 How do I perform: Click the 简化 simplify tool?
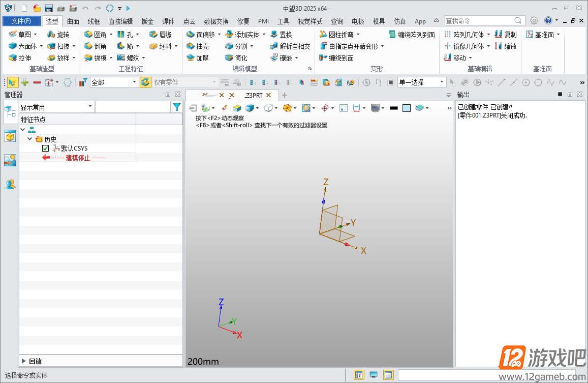point(236,58)
